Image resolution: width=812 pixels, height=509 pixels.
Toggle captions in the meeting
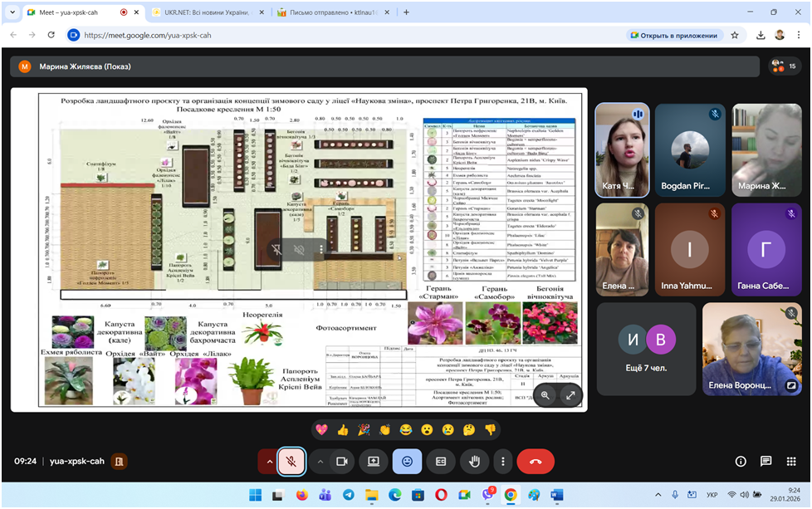[441, 461]
